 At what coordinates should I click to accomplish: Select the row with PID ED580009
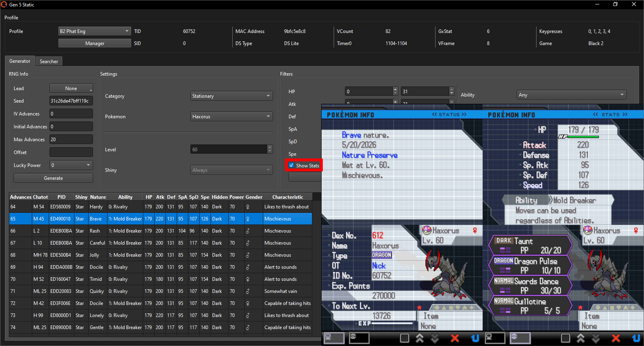point(161,207)
